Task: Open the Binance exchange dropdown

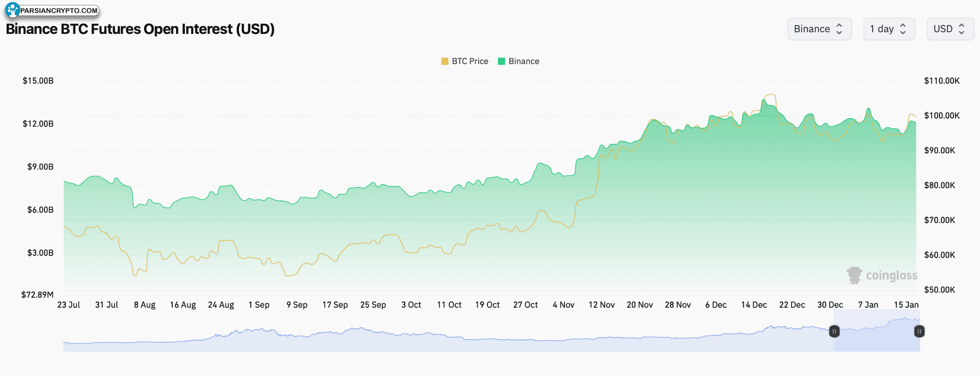Action: 819,29
